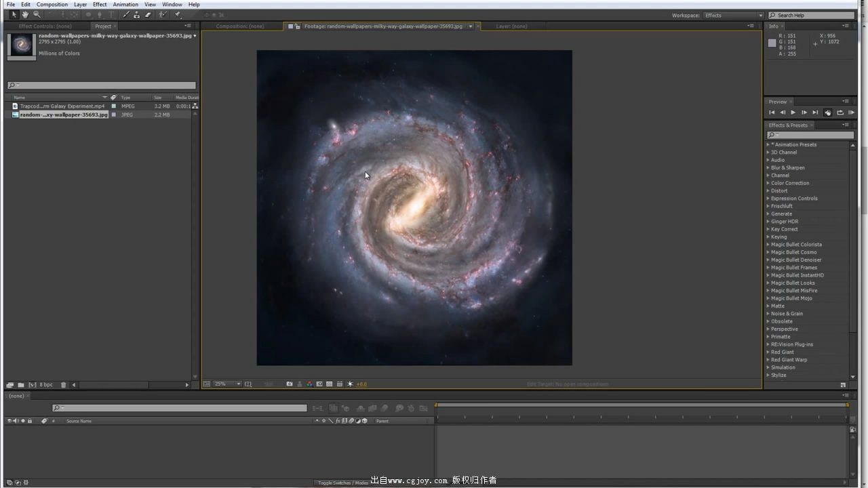The width and height of the screenshot is (868, 488).
Task: Create a new composition from Project panel
Action: coord(31,385)
